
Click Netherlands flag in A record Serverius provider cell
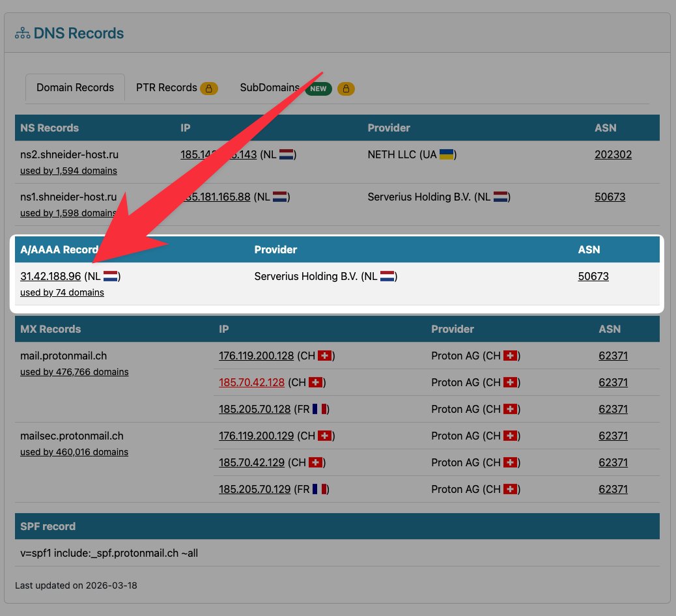(387, 276)
